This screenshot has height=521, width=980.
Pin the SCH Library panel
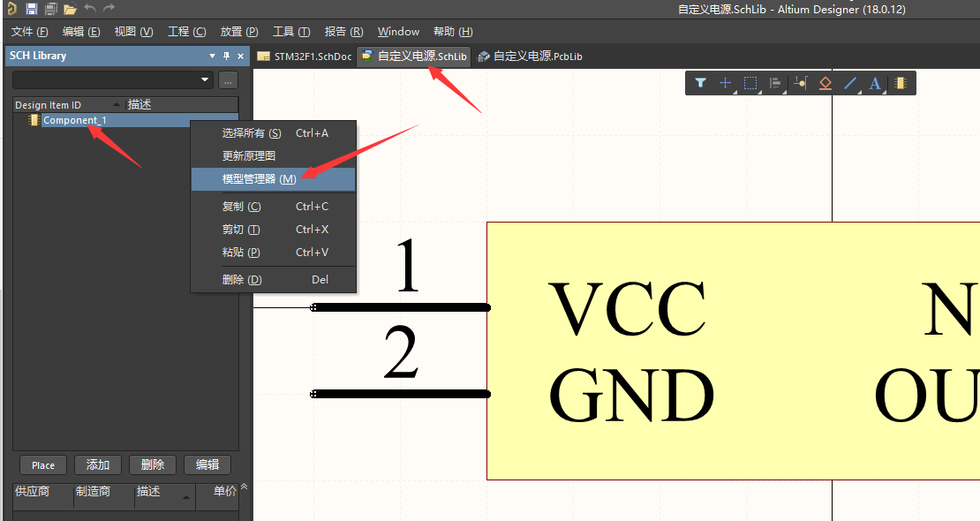tap(226, 56)
